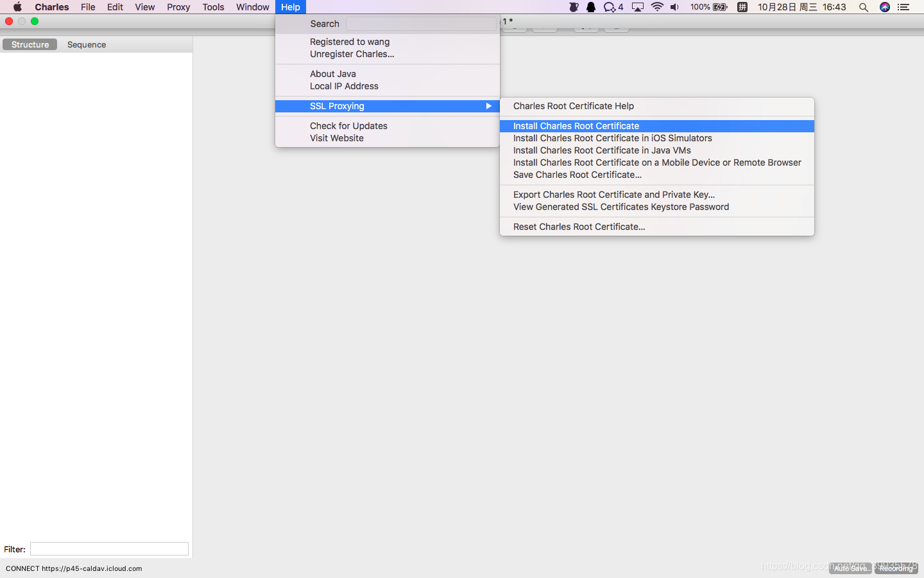924x578 pixels.
Task: Click the volume icon in menu bar
Action: 674,7
